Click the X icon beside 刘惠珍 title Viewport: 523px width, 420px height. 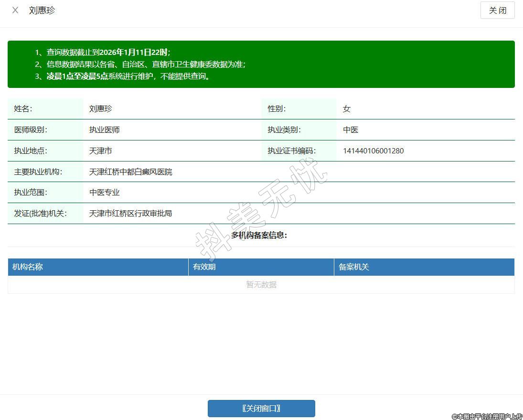(15, 10)
